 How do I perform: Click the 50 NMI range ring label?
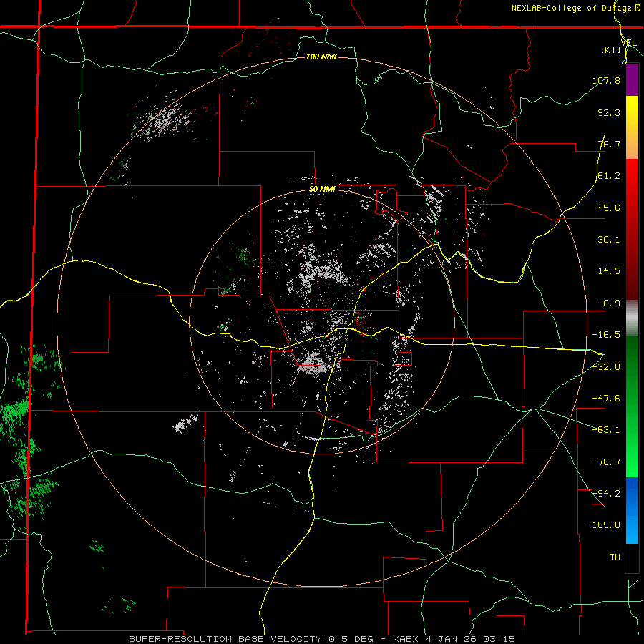(x=322, y=190)
